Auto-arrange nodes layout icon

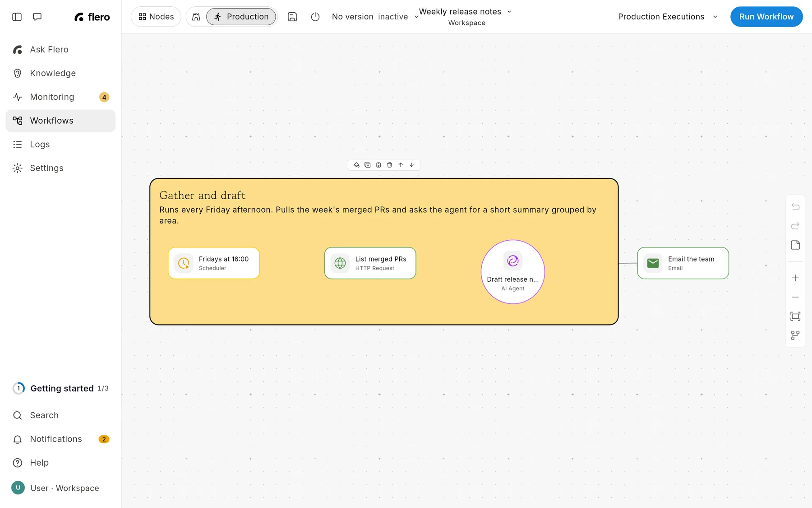[795, 336]
